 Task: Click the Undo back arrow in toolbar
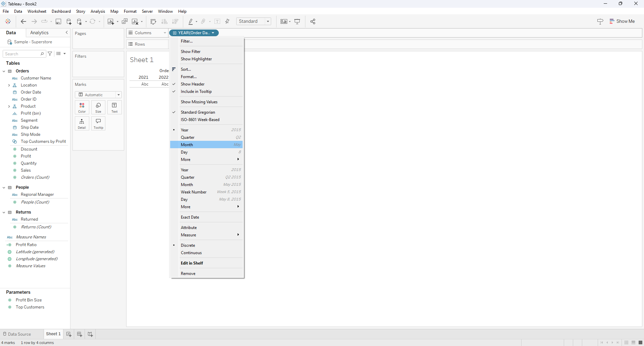(x=23, y=21)
